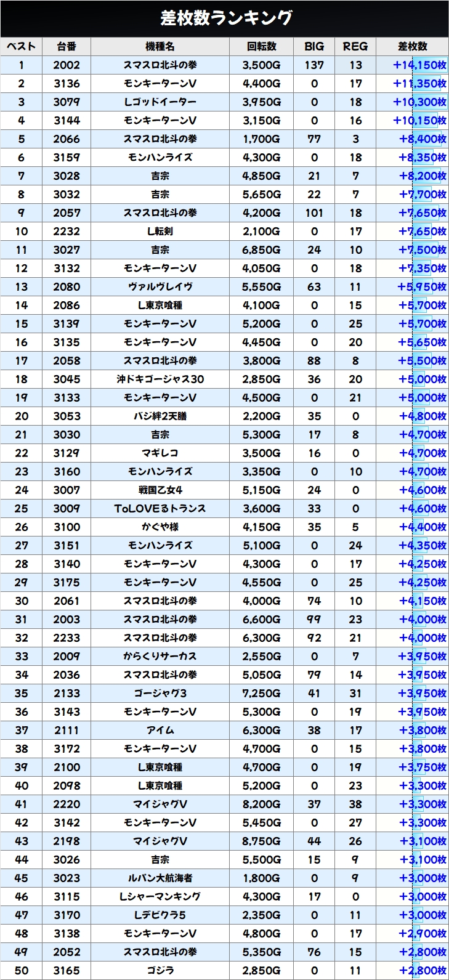Select the ToLOVEるトランス machine name
This screenshot has height=980, width=449.
tap(160, 509)
